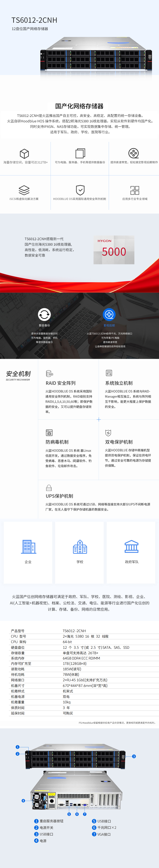Click the outlined film reel icon above 提供高速带宽
Screen dimensions: 159x868
[133, 153]
